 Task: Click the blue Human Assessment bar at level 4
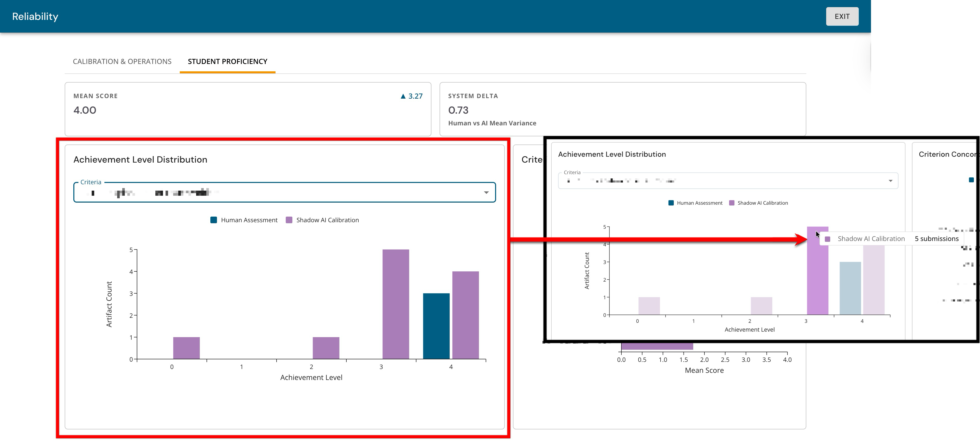tap(436, 326)
